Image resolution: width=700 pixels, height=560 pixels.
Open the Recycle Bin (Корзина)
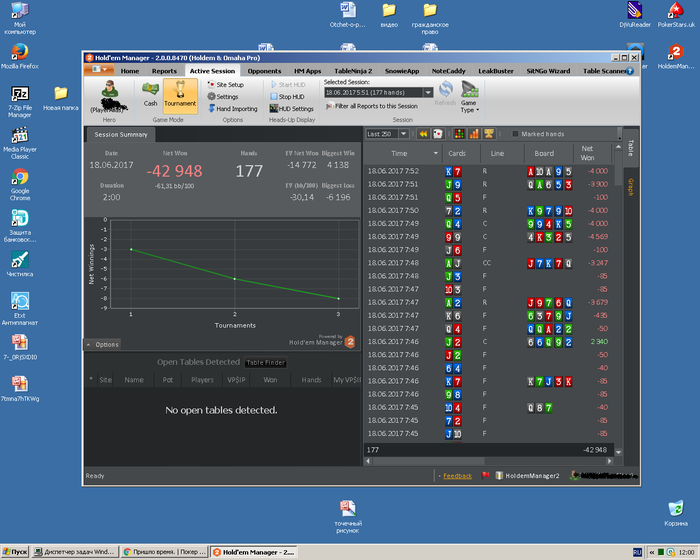pyautogui.click(x=676, y=514)
